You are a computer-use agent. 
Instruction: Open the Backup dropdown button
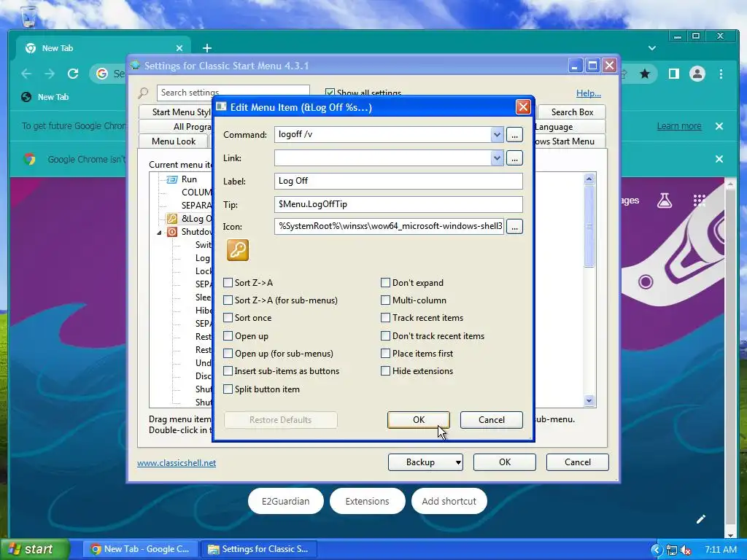click(425, 462)
